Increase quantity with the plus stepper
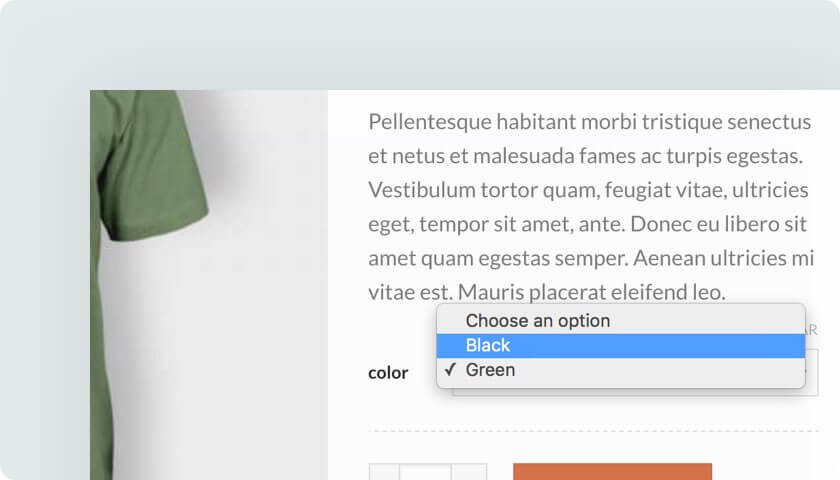The width and height of the screenshot is (840, 480). coord(469,472)
